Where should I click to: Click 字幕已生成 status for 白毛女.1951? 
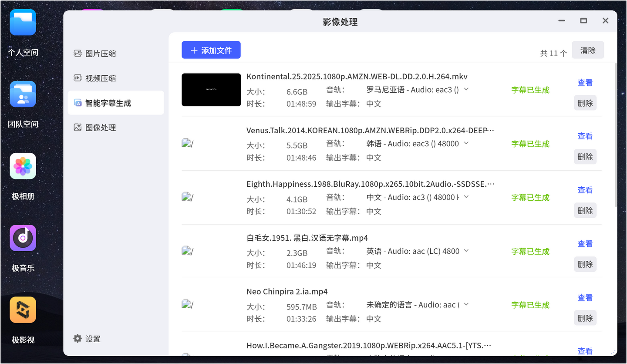coord(530,251)
